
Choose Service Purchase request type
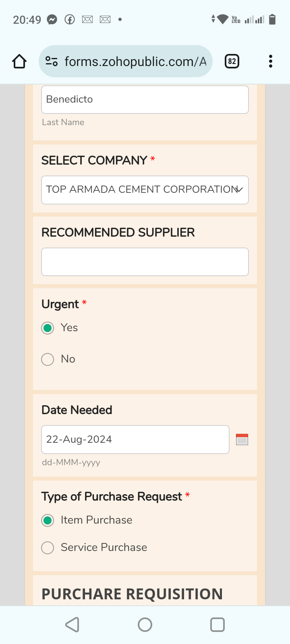[x=48, y=548]
